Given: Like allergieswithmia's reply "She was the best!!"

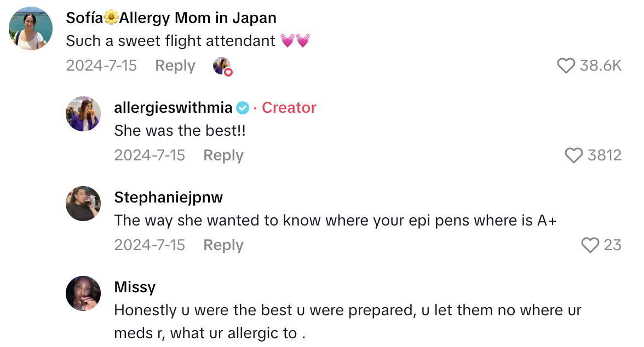Looking at the screenshot, I should 574,156.
